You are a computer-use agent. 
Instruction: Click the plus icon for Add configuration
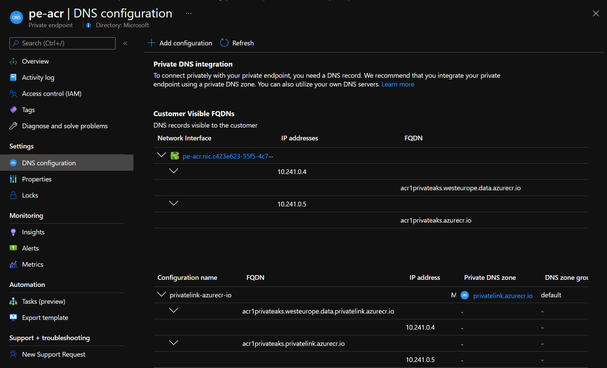(151, 43)
